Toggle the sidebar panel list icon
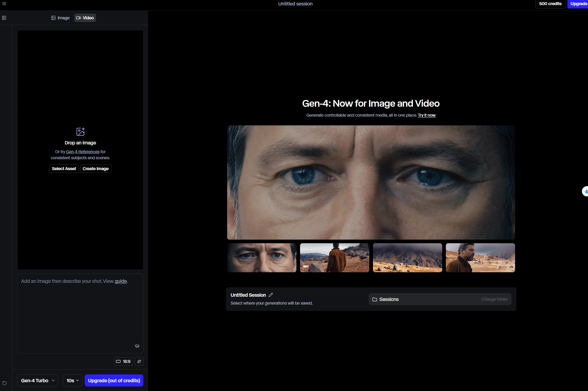 tap(4, 18)
